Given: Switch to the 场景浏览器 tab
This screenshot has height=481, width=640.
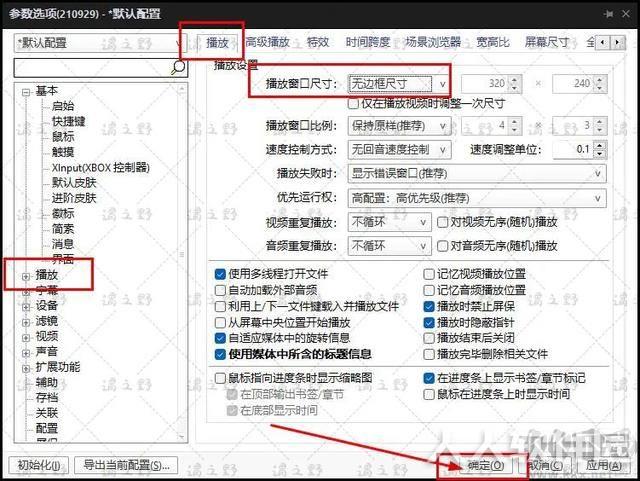Looking at the screenshot, I should click(433, 42).
